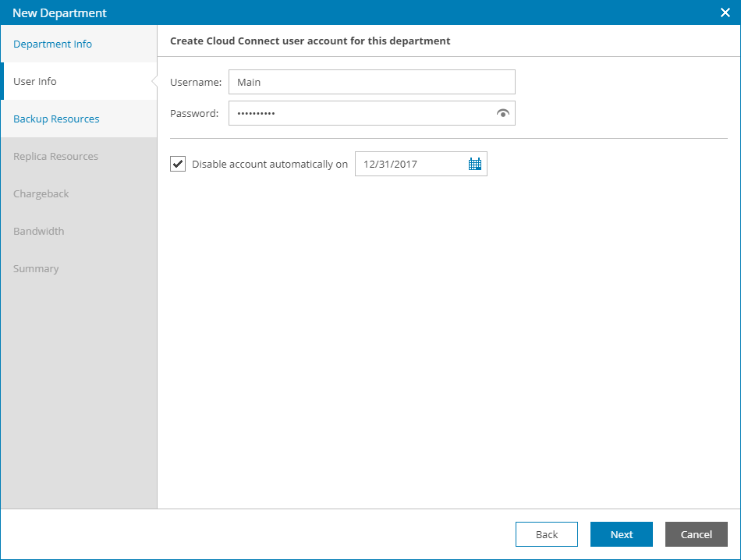Cancel the new department wizard
Viewport: 741px width, 560px height.
click(x=697, y=534)
